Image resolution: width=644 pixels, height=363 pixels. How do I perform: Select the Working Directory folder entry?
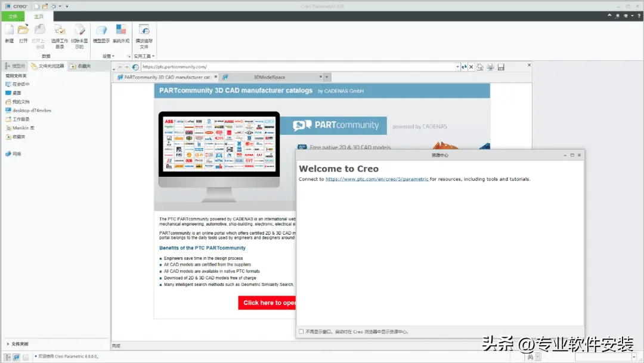point(17,119)
